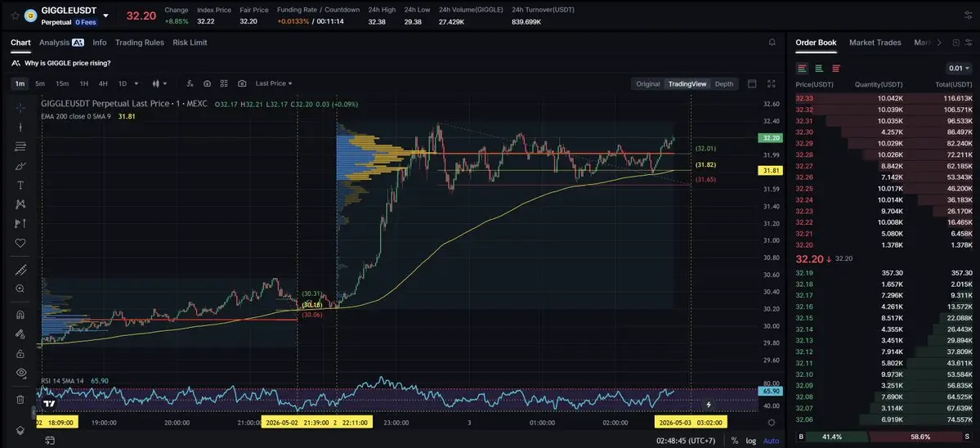Open the heart icons/stickers tool
This screenshot has height=448, width=980.
click(x=20, y=243)
